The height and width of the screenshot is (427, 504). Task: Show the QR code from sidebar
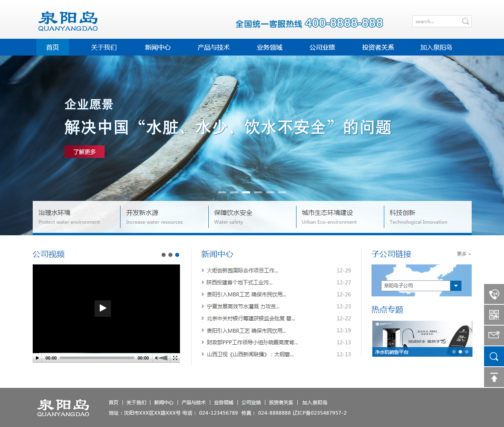pyautogui.click(x=494, y=315)
